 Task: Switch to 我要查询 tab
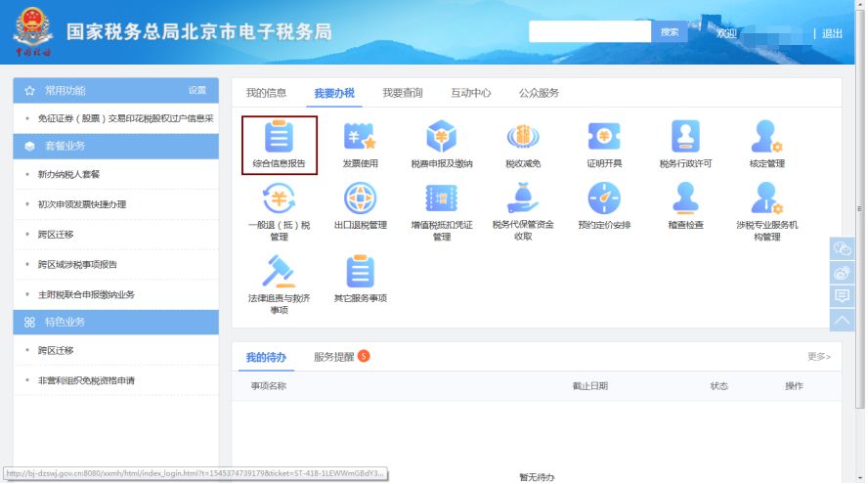point(403,93)
